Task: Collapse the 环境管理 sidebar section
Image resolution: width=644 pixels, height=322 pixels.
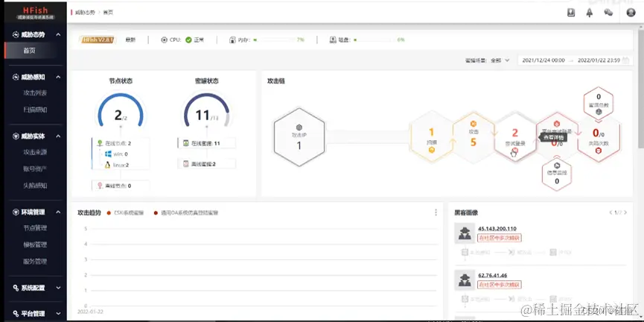Action: tap(58, 212)
